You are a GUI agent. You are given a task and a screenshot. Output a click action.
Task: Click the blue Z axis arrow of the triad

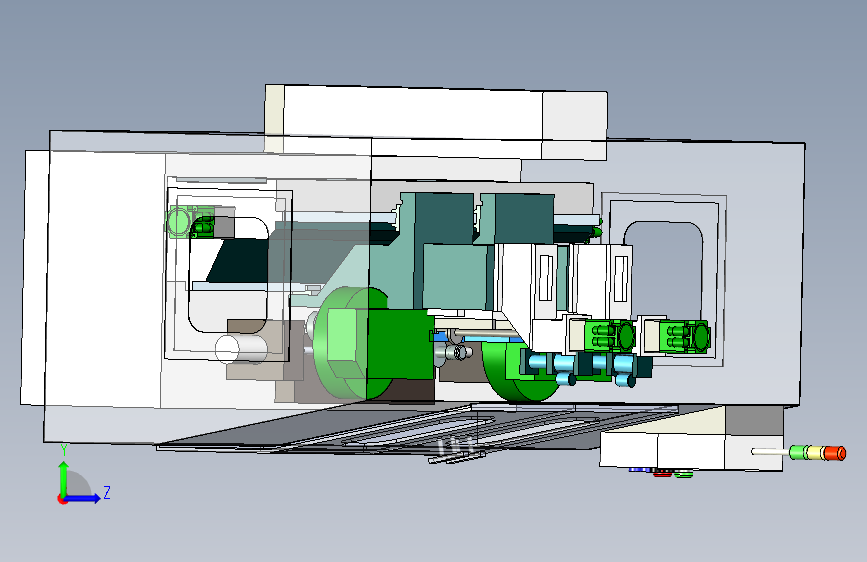[x=84, y=498]
